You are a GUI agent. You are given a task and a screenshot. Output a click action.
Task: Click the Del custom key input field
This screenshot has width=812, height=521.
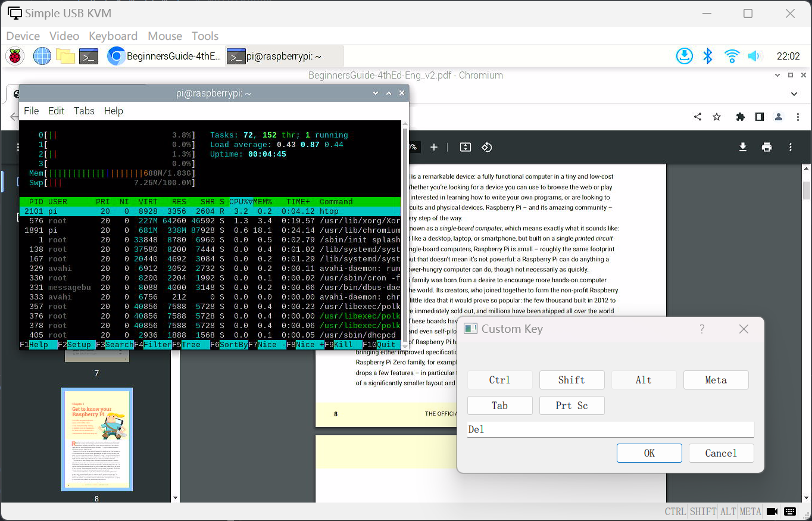pyautogui.click(x=611, y=429)
